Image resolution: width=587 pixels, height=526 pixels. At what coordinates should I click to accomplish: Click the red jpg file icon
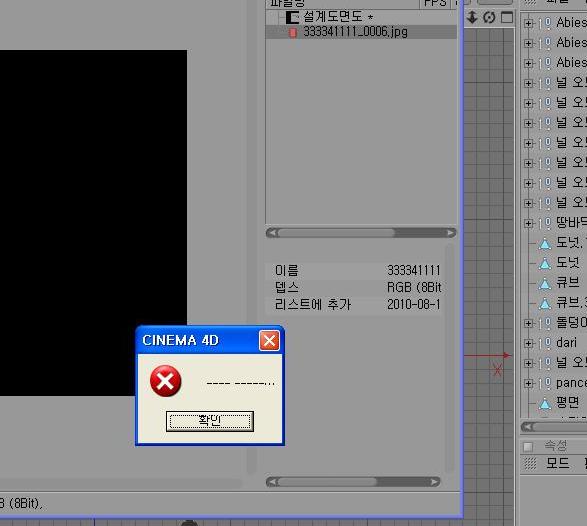[x=293, y=33]
